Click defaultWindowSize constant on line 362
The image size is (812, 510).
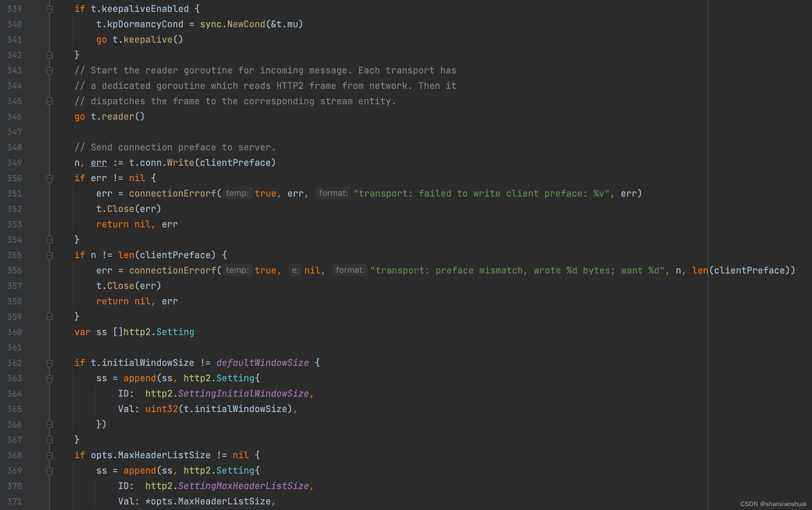point(262,363)
